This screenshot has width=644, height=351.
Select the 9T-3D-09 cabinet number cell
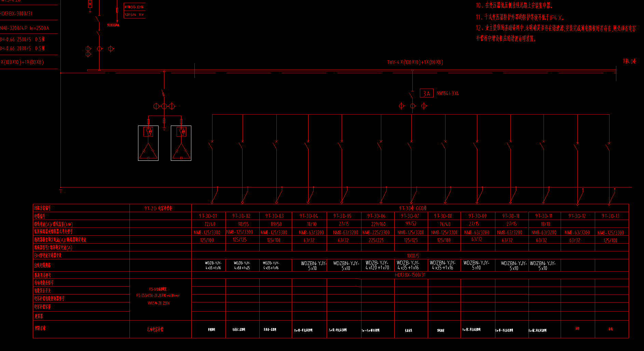click(x=477, y=216)
